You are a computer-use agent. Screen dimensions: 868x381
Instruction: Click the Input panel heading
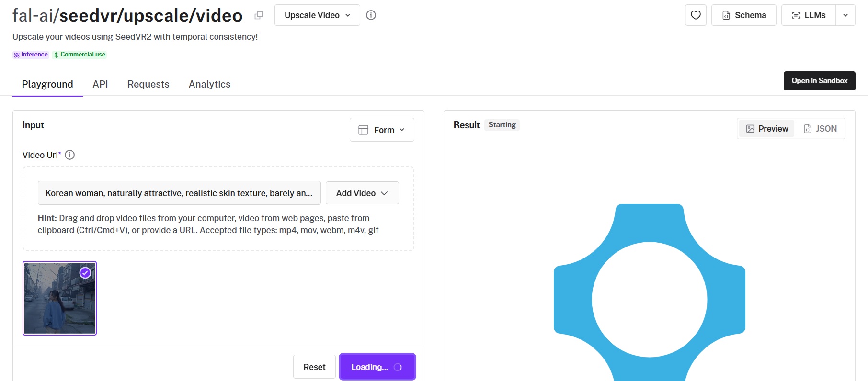pyautogui.click(x=33, y=125)
